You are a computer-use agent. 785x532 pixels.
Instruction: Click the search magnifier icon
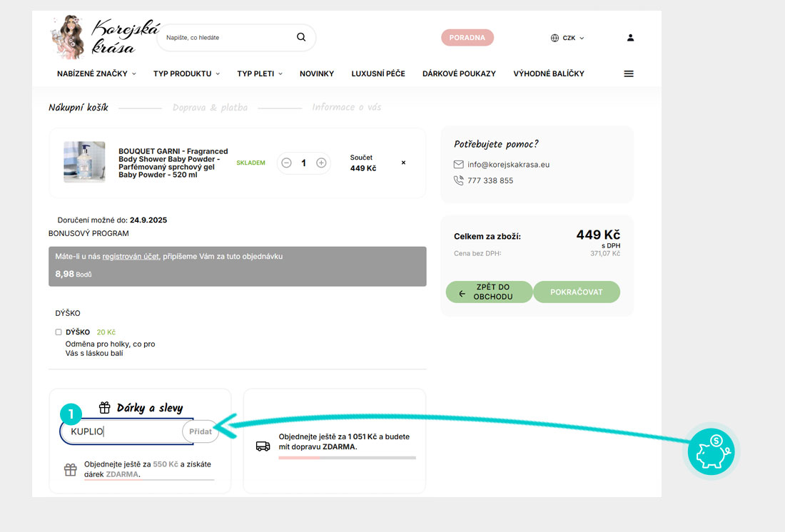click(301, 38)
